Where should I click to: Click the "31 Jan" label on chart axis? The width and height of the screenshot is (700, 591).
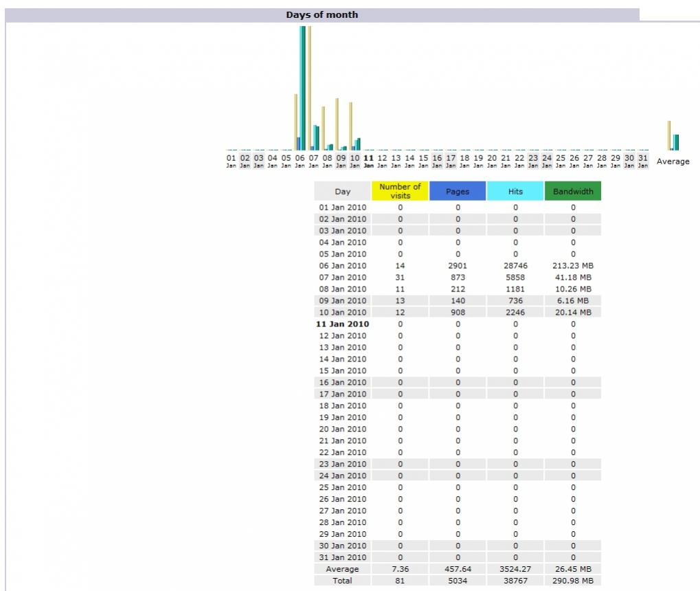click(642, 161)
